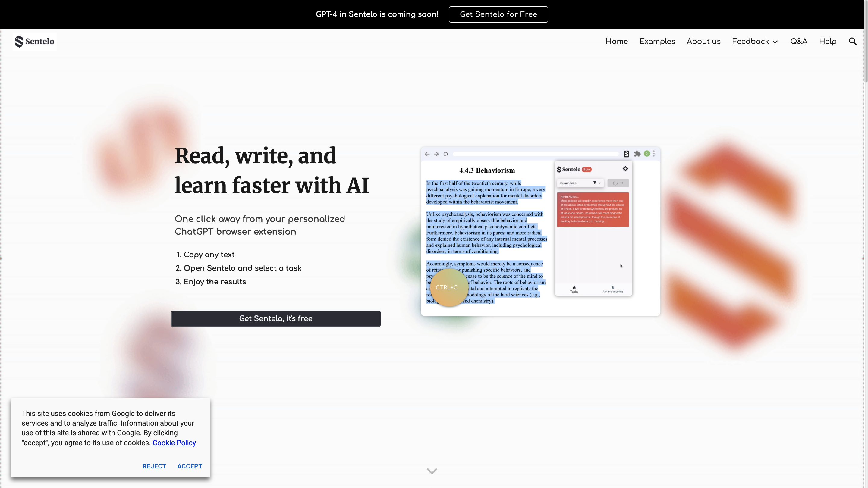
Task: Open the Summarize task dropdown in demo
Action: [x=579, y=183]
